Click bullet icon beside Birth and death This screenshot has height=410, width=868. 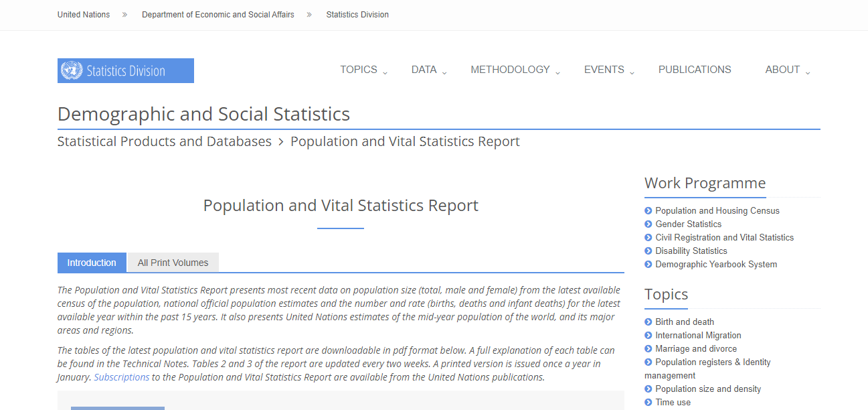click(648, 322)
